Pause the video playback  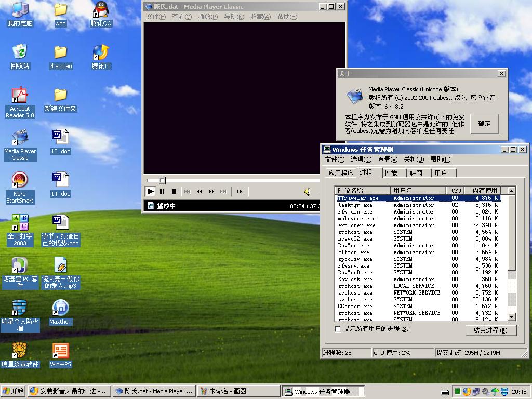click(162, 191)
